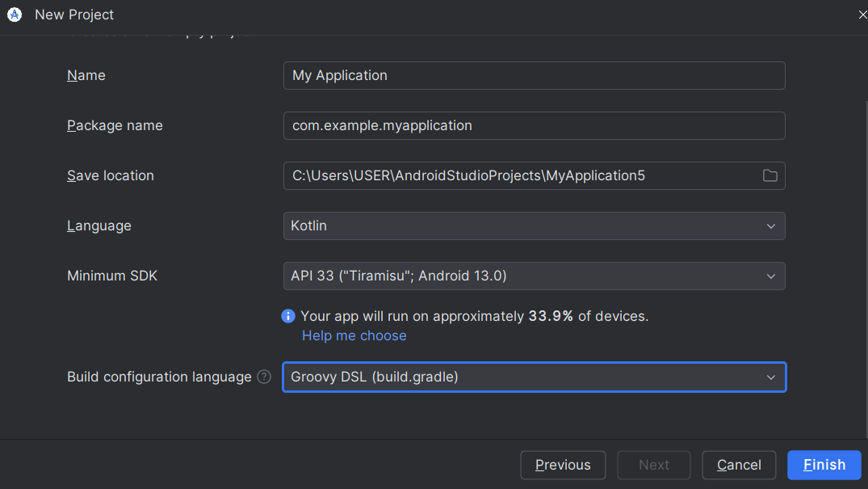Edit the Package name field

click(x=535, y=126)
